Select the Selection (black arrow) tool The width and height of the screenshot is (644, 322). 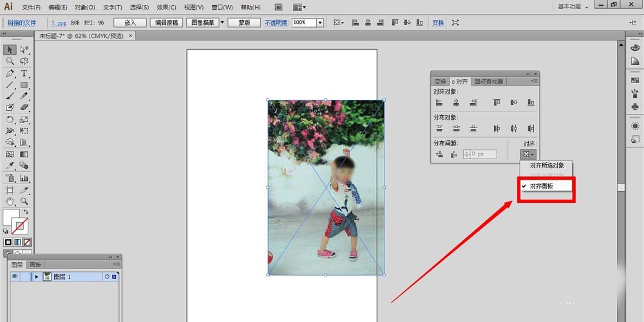pyautogui.click(x=10, y=50)
